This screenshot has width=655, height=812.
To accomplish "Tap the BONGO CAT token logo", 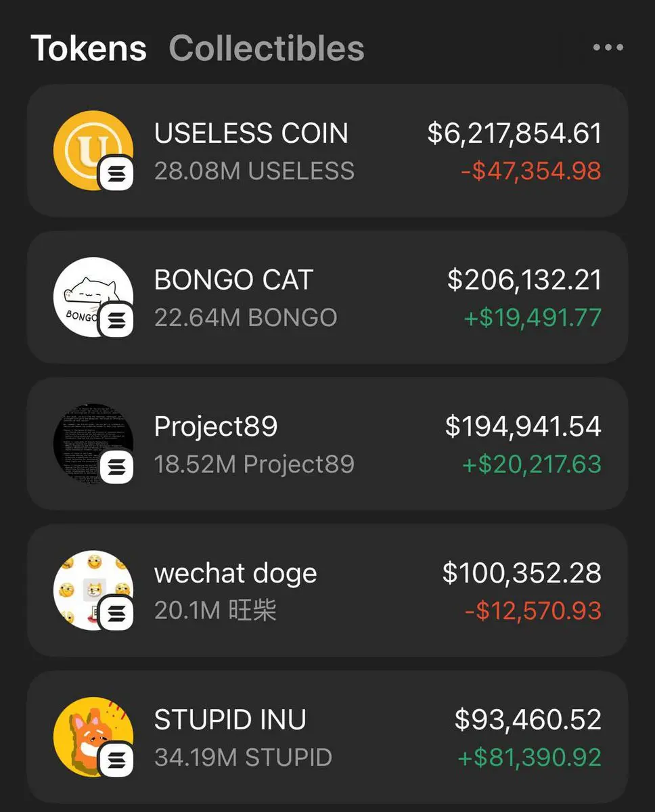I will click(x=93, y=297).
